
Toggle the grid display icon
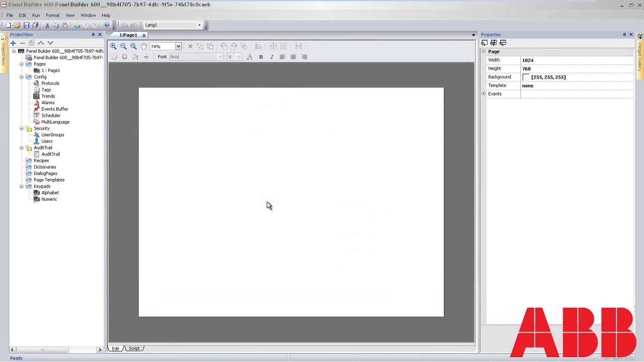point(114,57)
